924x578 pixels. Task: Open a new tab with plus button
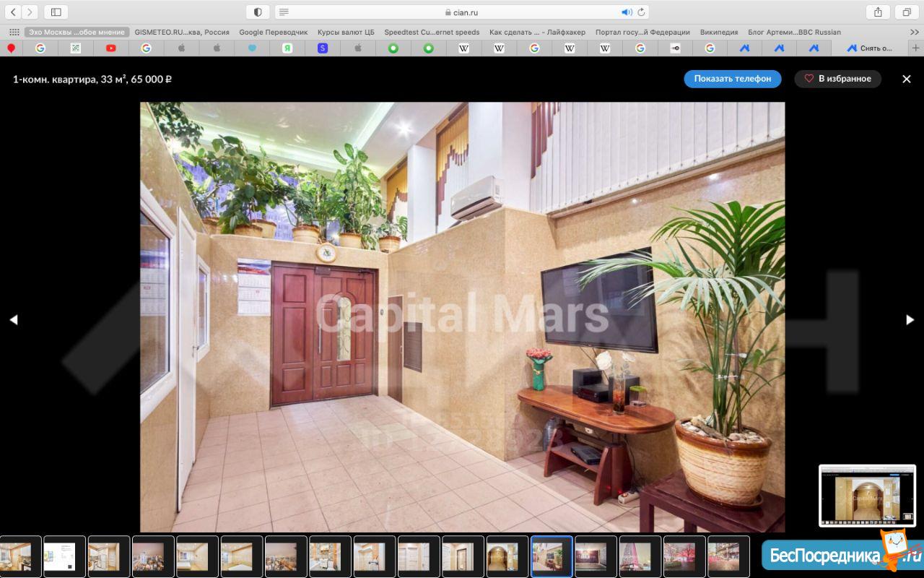(x=916, y=48)
